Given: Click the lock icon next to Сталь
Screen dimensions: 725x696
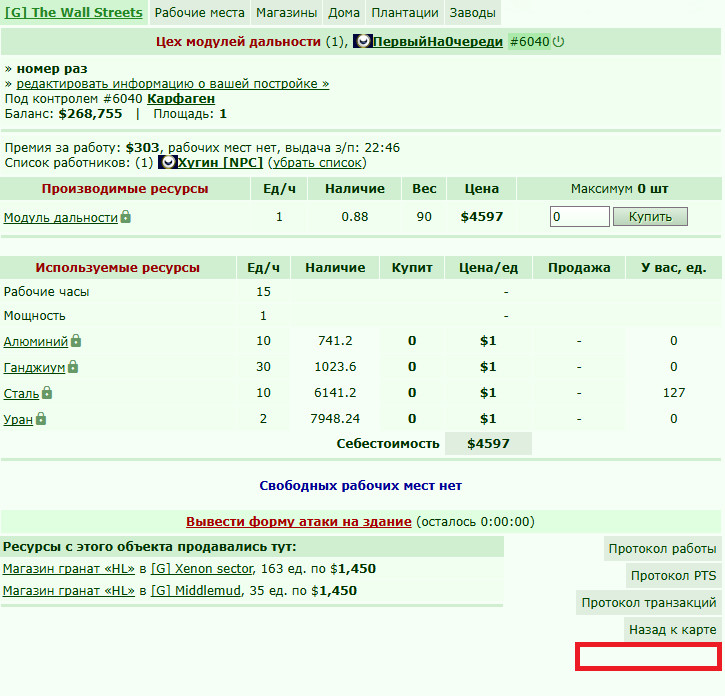Looking at the screenshot, I should click(47, 393).
